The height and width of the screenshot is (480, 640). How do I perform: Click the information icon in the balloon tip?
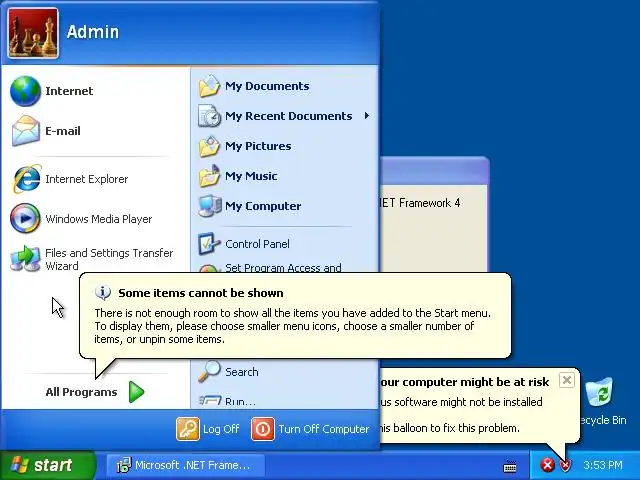point(102,293)
